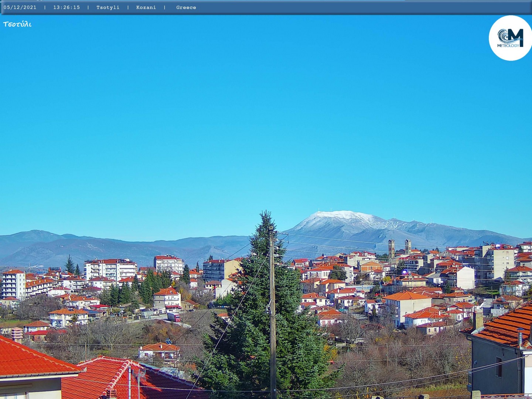Click the small chimney on the left edge

point(17,334)
